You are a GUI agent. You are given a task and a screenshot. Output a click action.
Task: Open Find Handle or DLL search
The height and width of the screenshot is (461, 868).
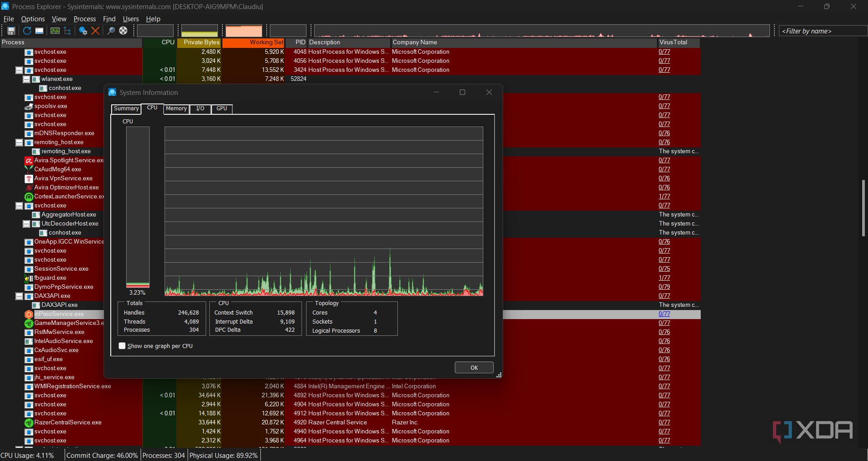(111, 30)
